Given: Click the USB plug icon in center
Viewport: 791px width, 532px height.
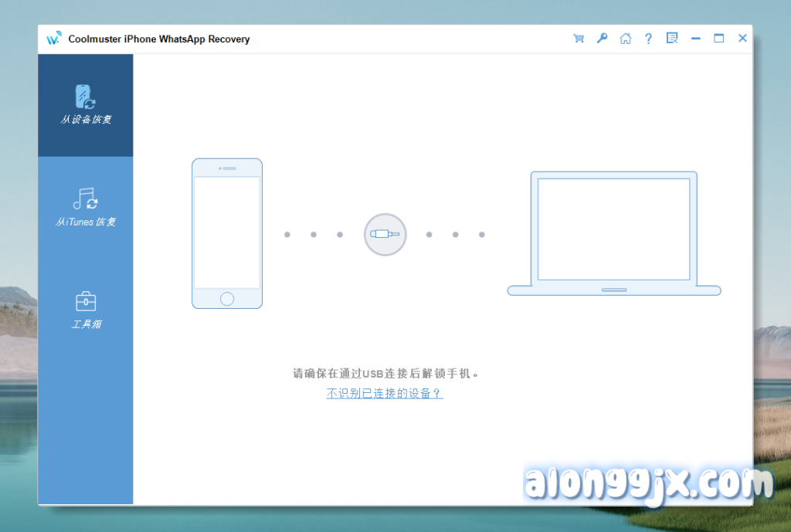Looking at the screenshot, I should (x=385, y=234).
